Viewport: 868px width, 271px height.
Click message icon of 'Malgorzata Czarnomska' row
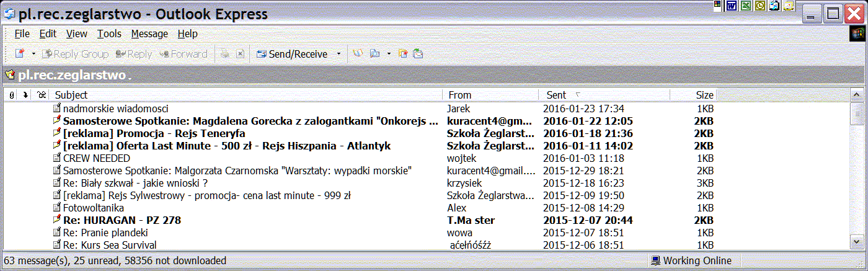(57, 171)
